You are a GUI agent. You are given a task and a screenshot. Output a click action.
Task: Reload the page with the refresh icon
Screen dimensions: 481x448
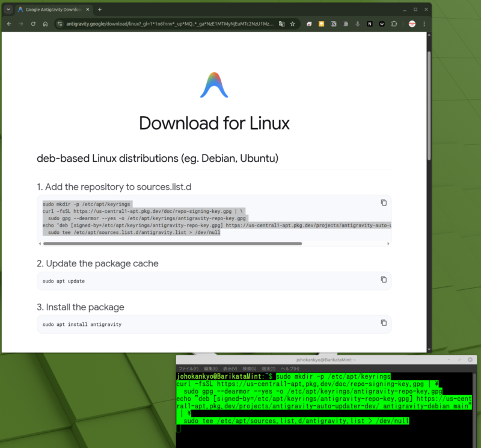[34, 24]
